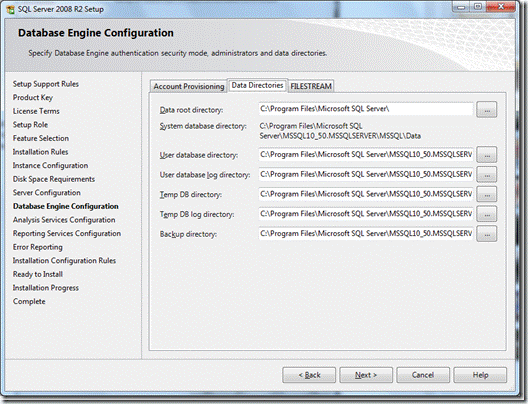Minimize the SQL Server 2008 R2 Setup window
528x404 pixels.
pos(461,7)
